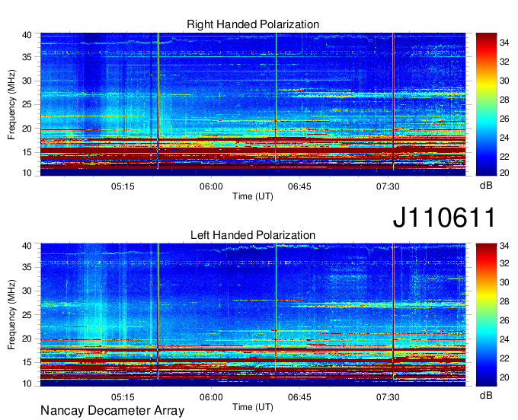Screen dimensions: 518x420
Task: Click the 35 MHz tick of Right Handed plot
Action: coord(27,57)
